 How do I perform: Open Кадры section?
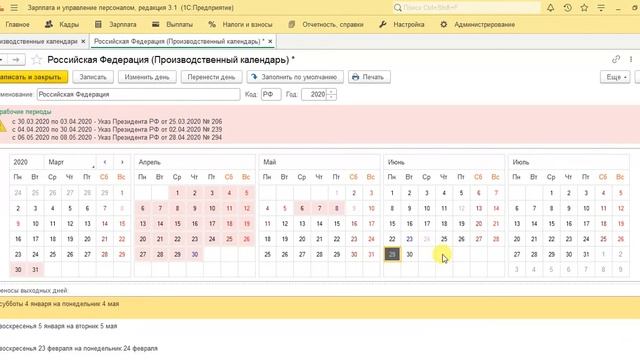coord(62,24)
